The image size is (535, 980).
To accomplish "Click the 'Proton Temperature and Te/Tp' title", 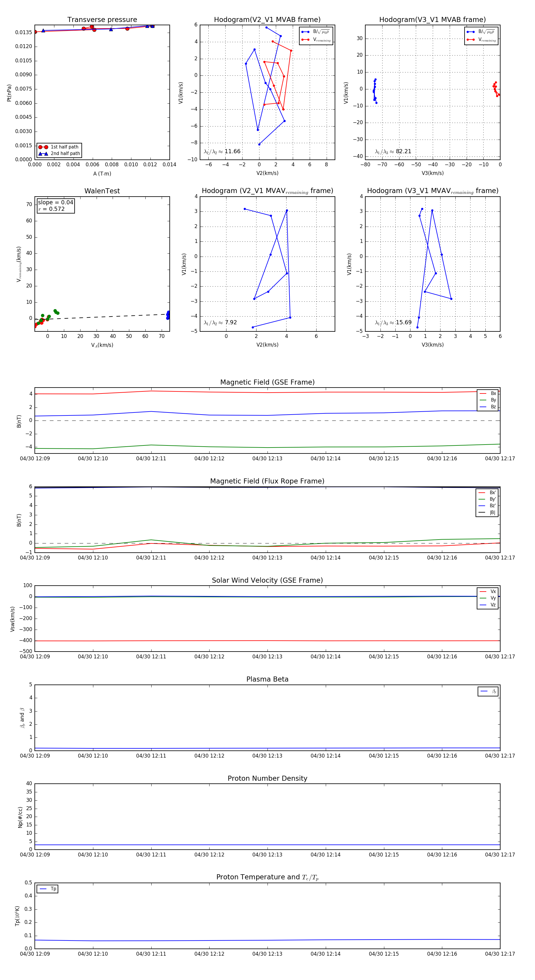I will (267, 877).
